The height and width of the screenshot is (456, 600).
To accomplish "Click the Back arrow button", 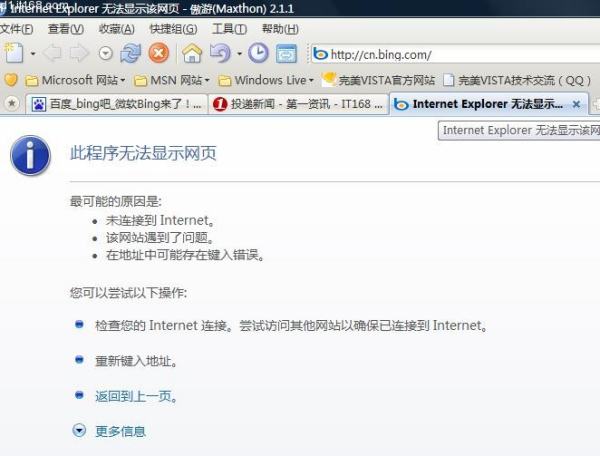I will (52, 53).
